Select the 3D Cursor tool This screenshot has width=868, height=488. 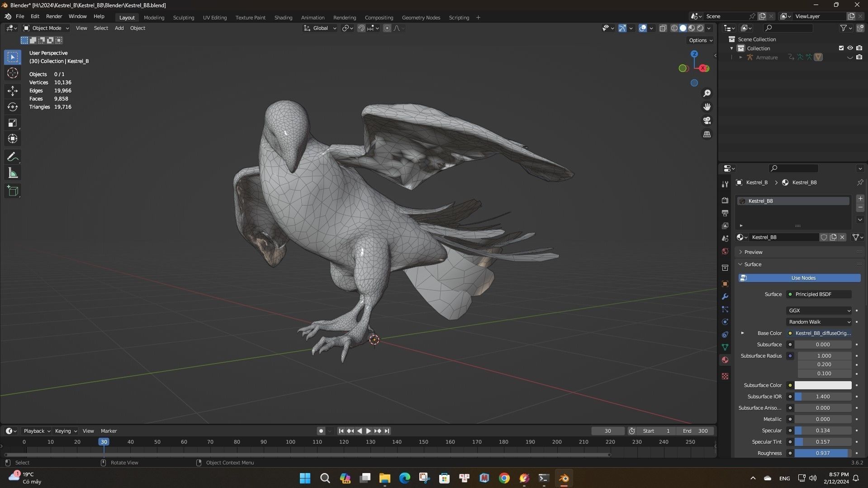13,73
